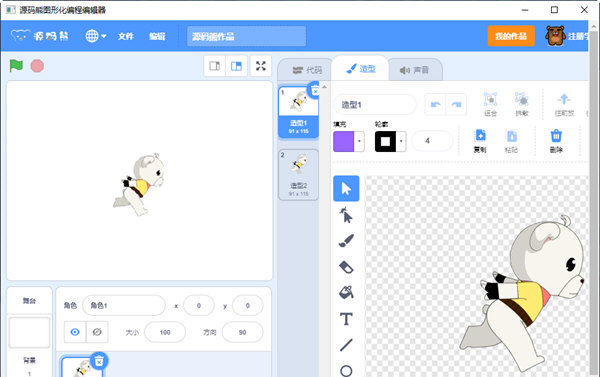Delete sprite using its trash badge
Image resolution: width=600 pixels, height=377 pixels.
[99, 361]
